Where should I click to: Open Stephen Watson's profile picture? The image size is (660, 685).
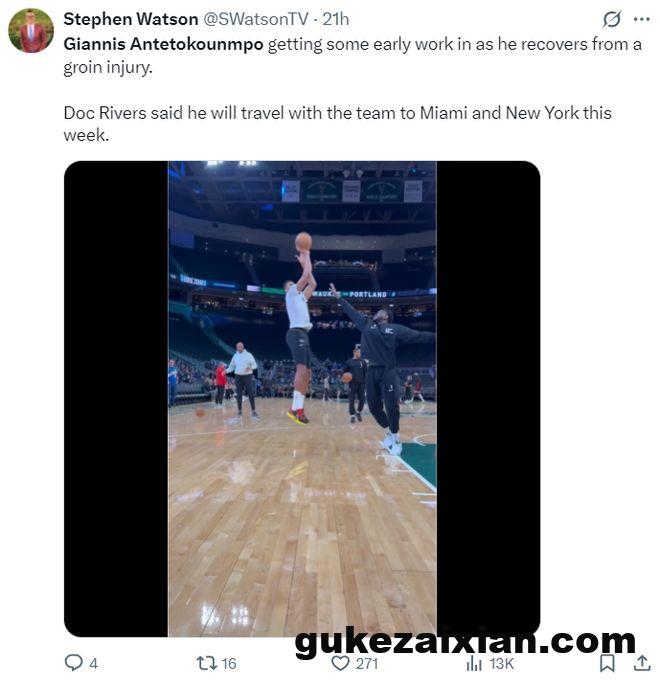coord(31,30)
